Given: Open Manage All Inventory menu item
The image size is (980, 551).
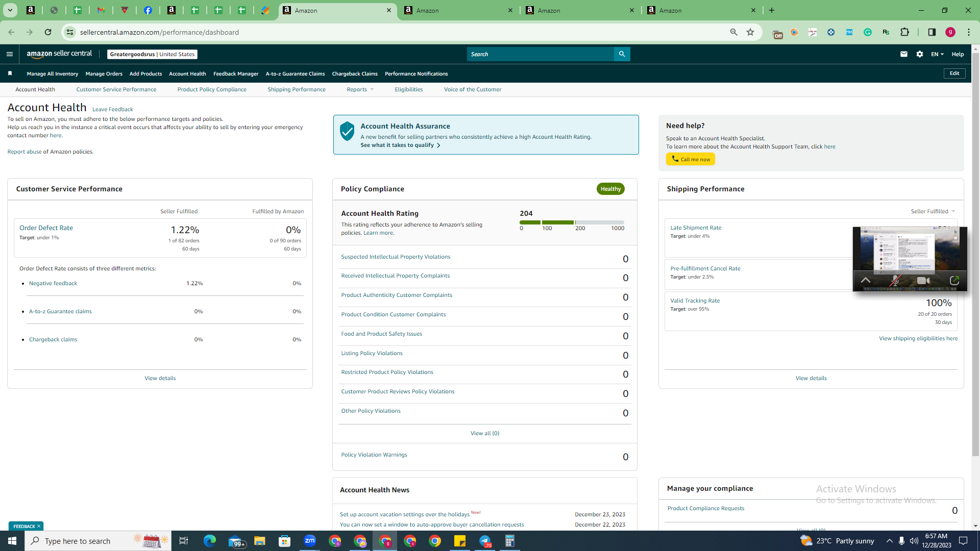Looking at the screenshot, I should [53, 73].
